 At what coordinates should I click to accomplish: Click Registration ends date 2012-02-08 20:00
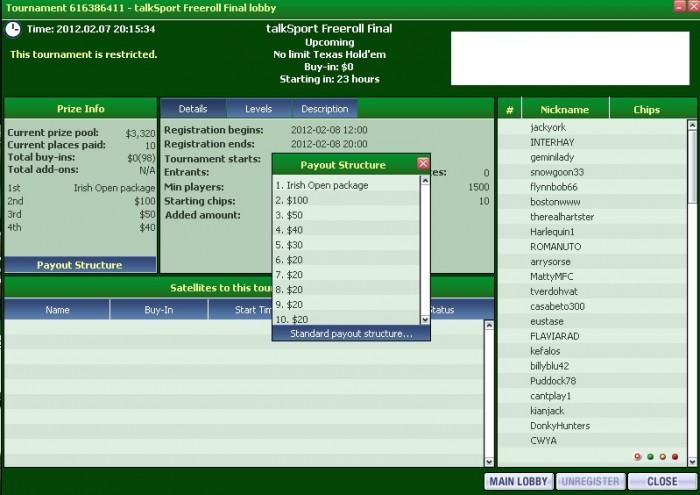point(329,144)
